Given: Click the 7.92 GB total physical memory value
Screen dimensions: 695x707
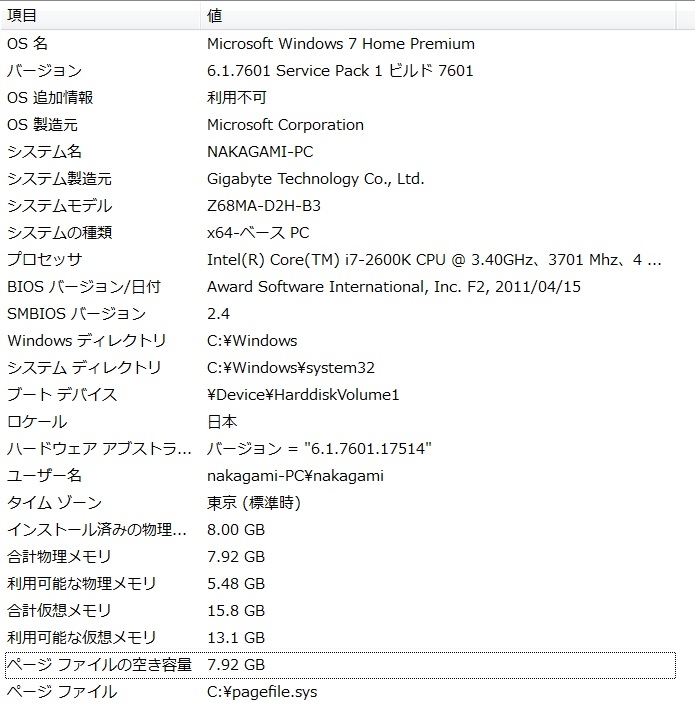Looking at the screenshot, I should [x=236, y=557].
